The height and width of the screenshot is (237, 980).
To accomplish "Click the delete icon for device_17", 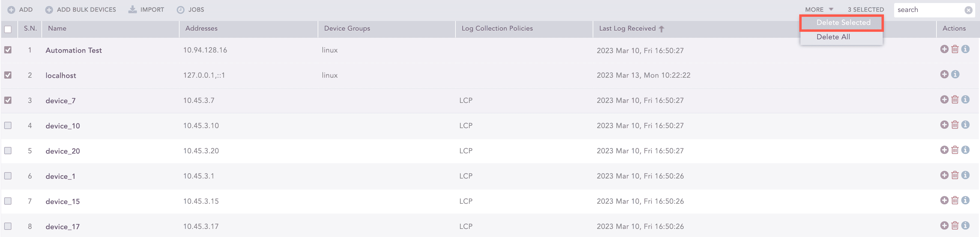I will (x=955, y=225).
